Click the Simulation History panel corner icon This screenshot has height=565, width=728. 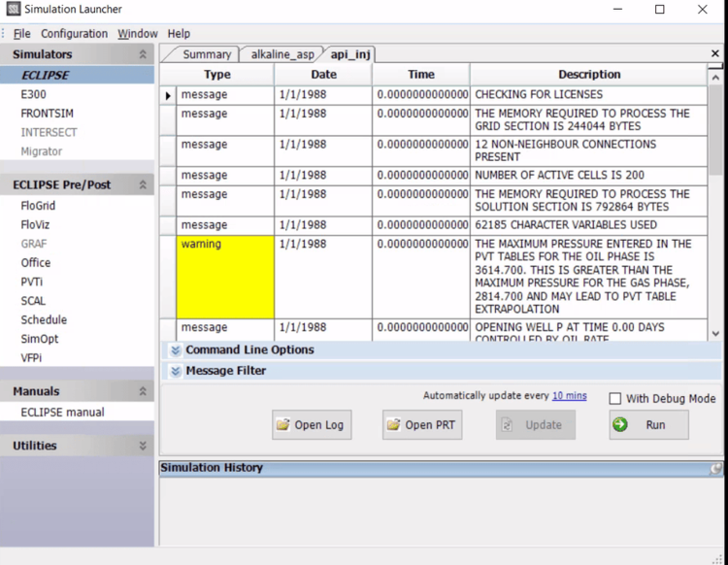715,468
